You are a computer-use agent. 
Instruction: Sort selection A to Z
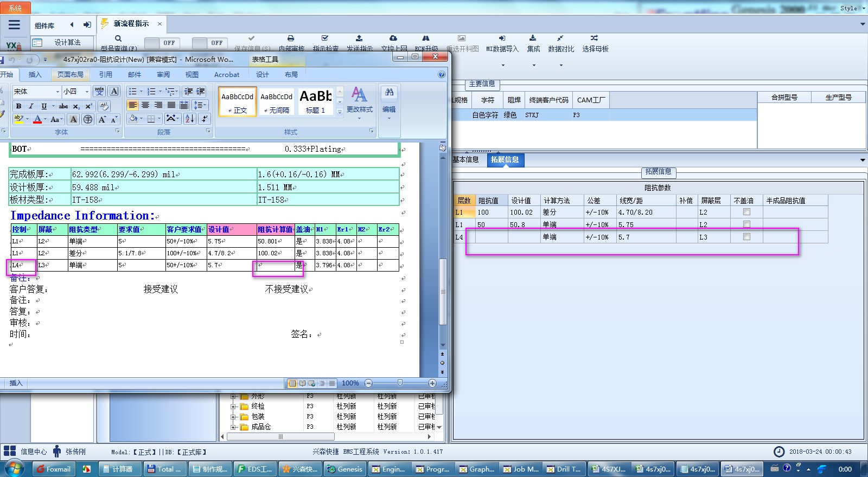pos(190,119)
